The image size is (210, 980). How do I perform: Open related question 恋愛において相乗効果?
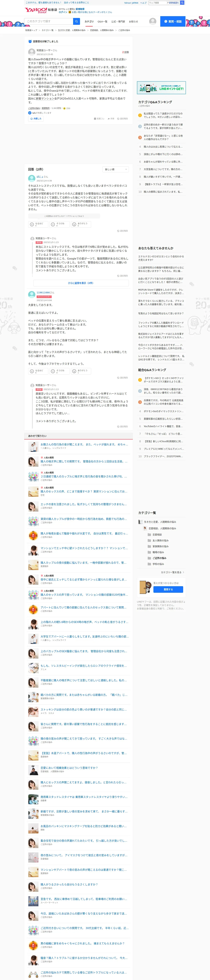pyautogui.click(x=69, y=768)
